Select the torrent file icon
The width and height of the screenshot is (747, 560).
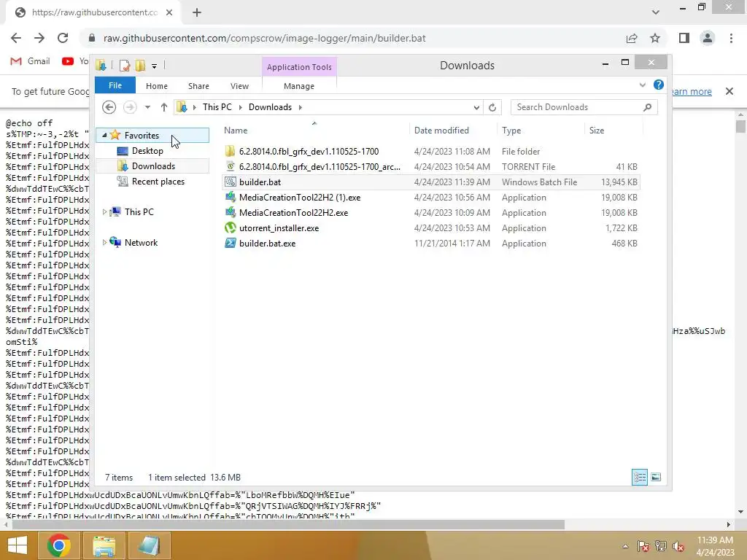[230, 167]
